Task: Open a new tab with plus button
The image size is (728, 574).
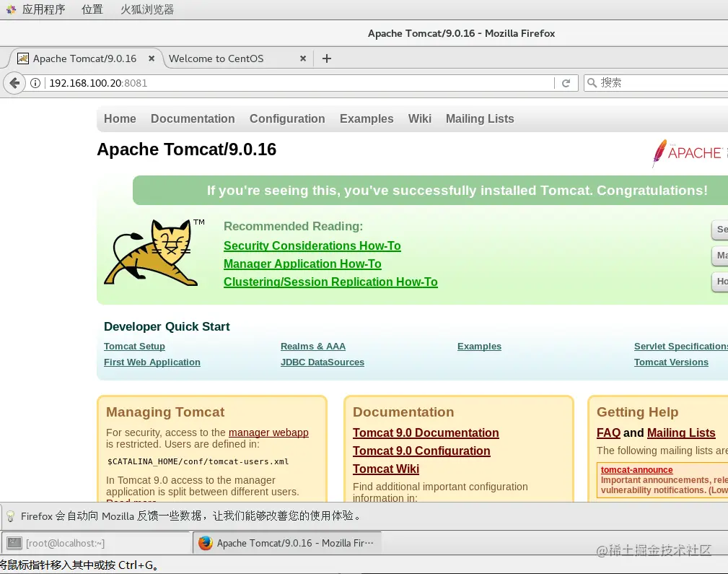Action: 327,58
